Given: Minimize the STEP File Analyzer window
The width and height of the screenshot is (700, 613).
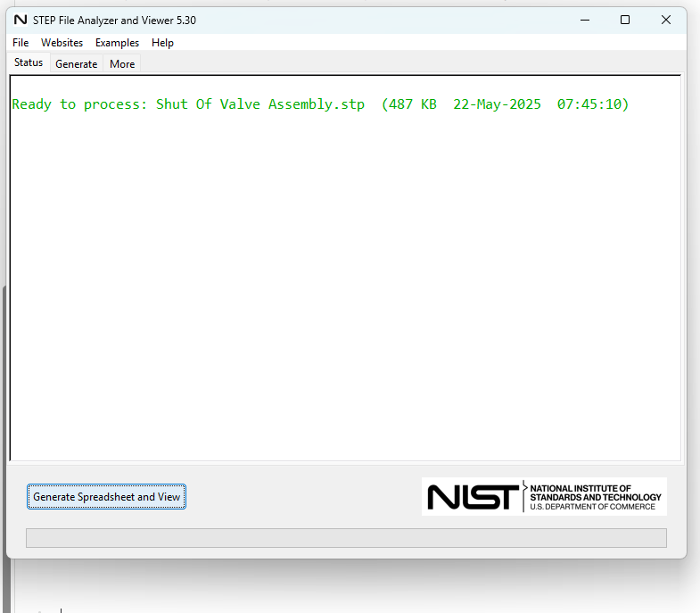Looking at the screenshot, I should (585, 20).
